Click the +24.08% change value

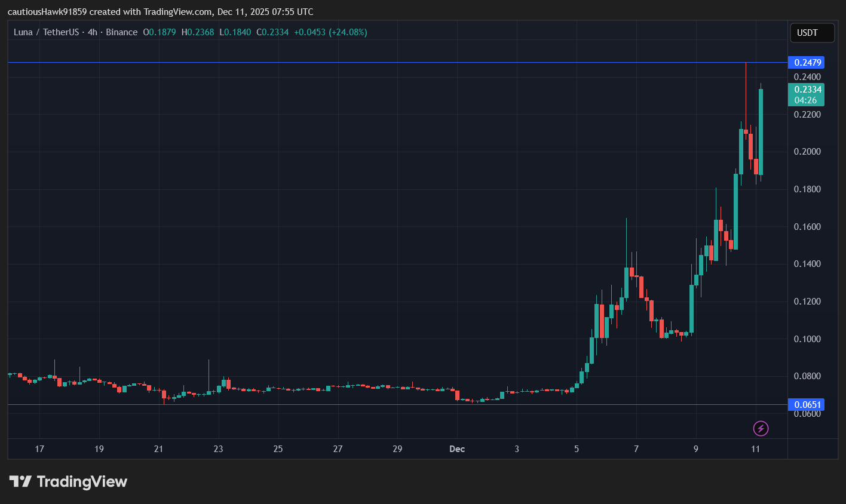tap(348, 32)
